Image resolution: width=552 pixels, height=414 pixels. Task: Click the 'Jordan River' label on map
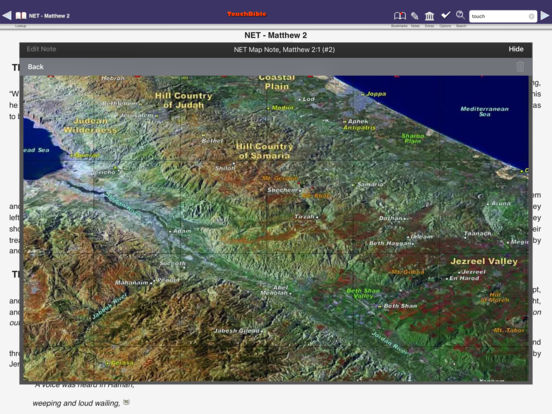tap(390, 342)
